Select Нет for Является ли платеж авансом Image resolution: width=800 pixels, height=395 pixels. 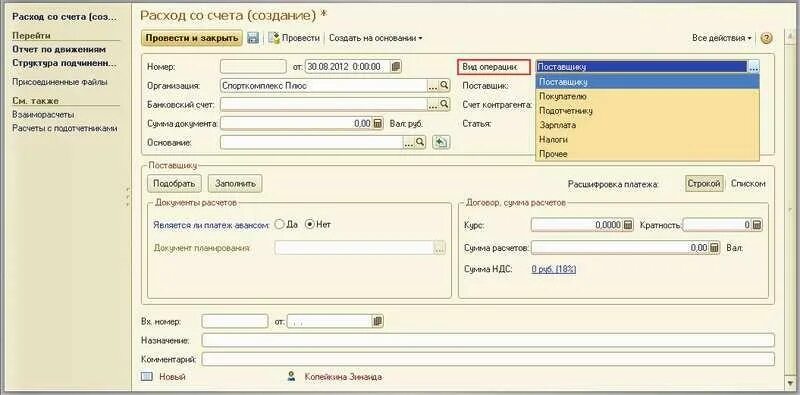coord(309,224)
